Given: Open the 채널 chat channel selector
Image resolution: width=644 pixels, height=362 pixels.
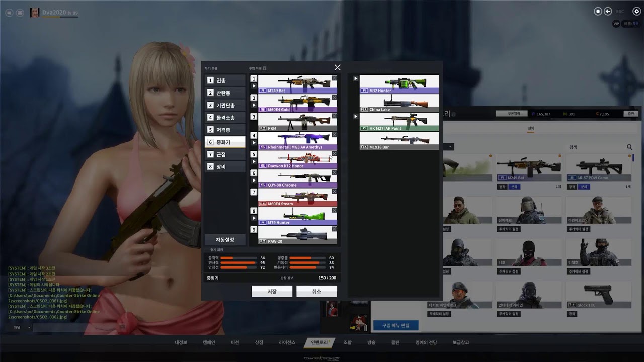Looking at the screenshot, I should point(21,327).
